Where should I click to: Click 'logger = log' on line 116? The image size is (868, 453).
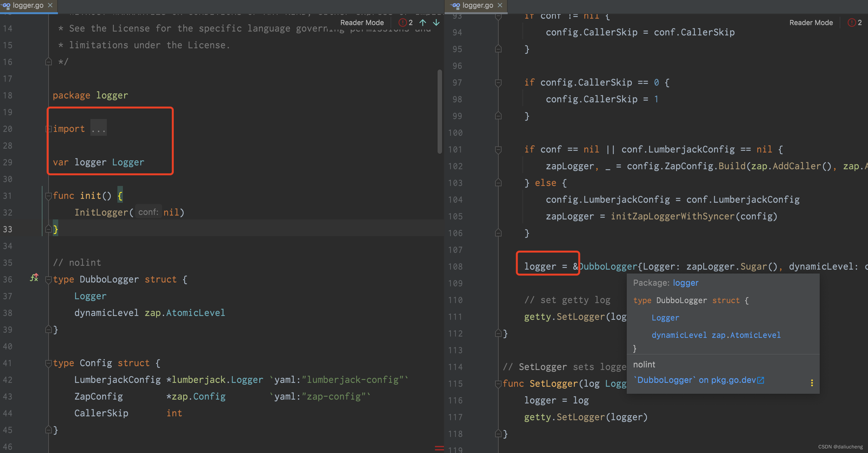(x=557, y=400)
